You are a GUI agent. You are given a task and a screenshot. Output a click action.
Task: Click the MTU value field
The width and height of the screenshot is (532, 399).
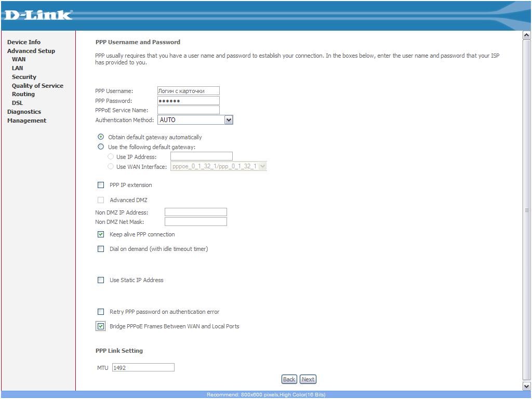(143, 367)
